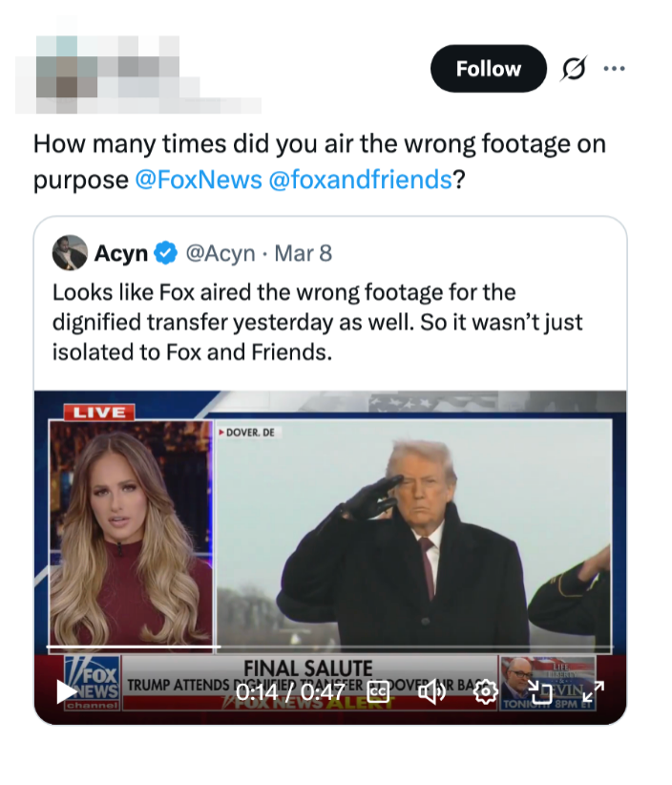Viewport: 672px width, 785px height.
Task: Open the Acyn display name in quoted tweet
Action: (x=120, y=253)
